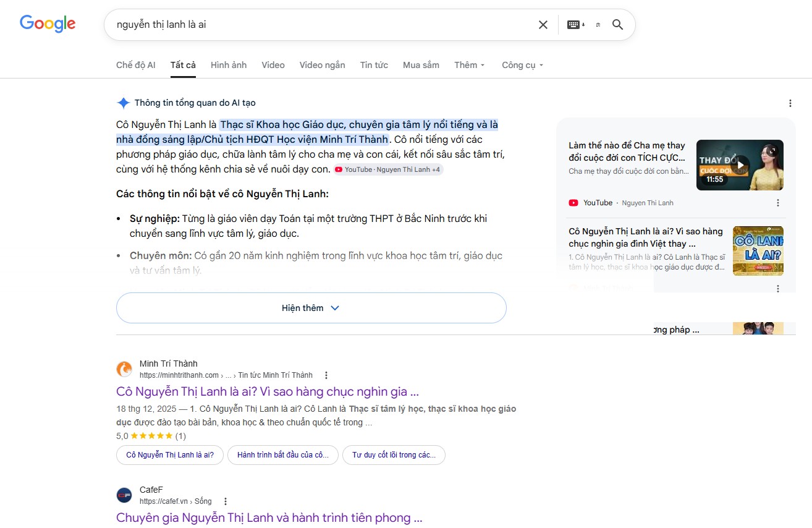Start a search by image
The width and height of the screenshot is (812, 528).
click(598, 25)
